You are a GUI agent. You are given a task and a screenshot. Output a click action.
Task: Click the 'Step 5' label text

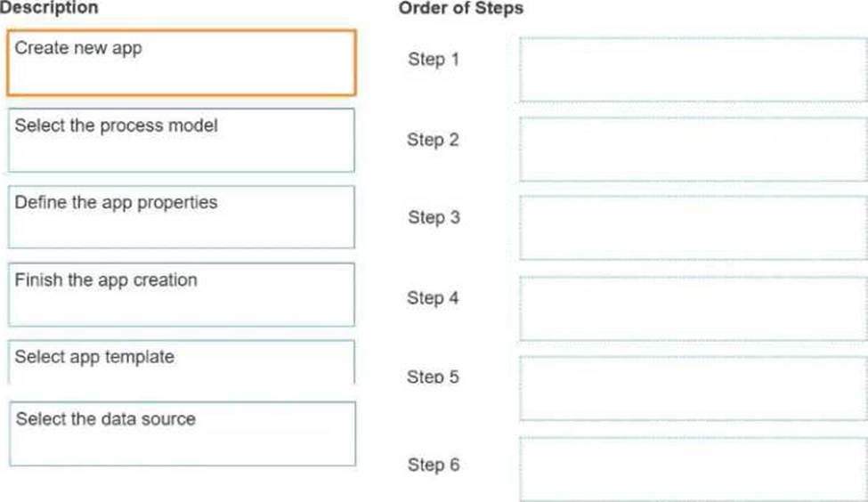433,377
